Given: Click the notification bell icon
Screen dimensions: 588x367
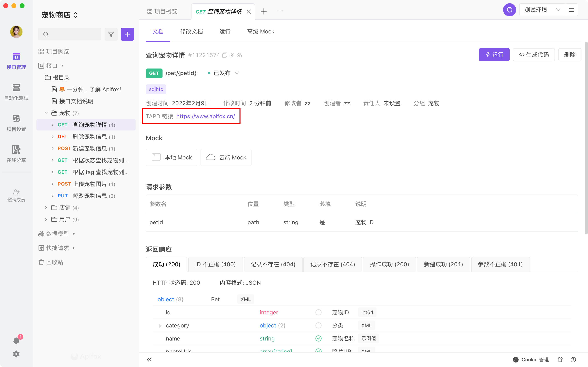Looking at the screenshot, I should click(16, 340).
